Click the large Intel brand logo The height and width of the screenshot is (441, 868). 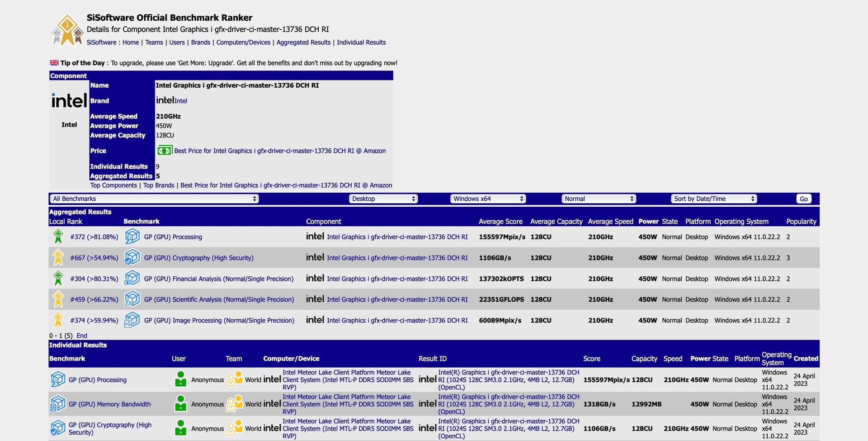pyautogui.click(x=69, y=100)
